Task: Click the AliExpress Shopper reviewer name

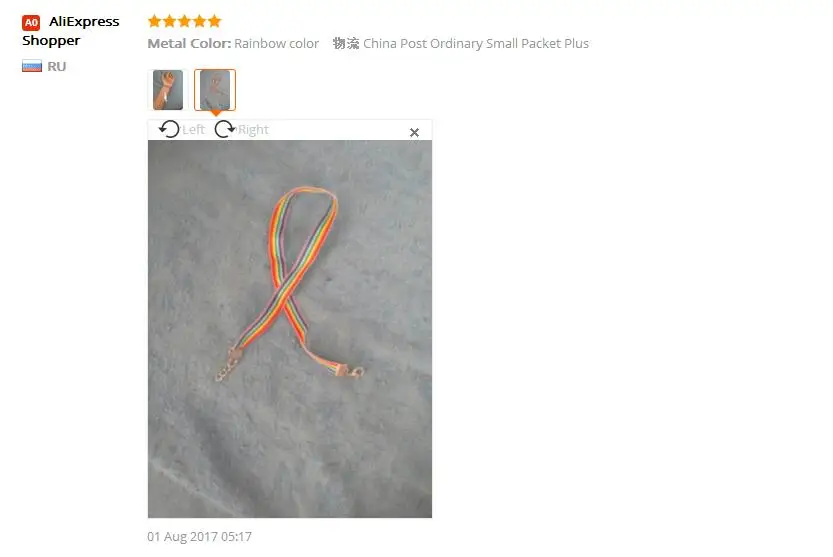Action: click(71, 31)
